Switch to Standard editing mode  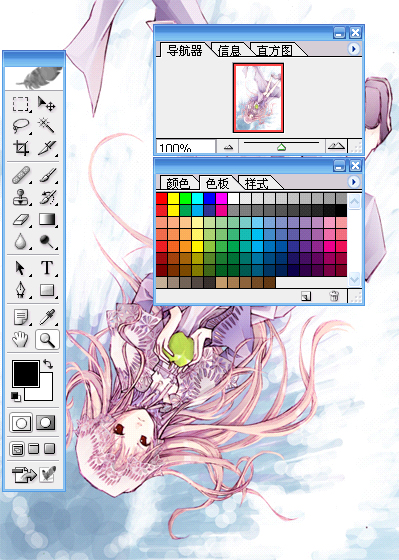coord(21,423)
